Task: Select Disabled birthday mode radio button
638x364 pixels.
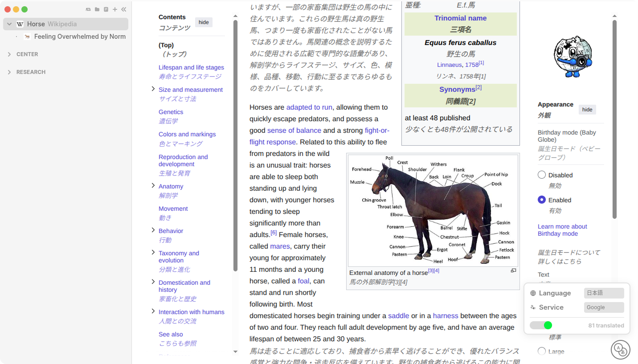Action: click(x=542, y=175)
